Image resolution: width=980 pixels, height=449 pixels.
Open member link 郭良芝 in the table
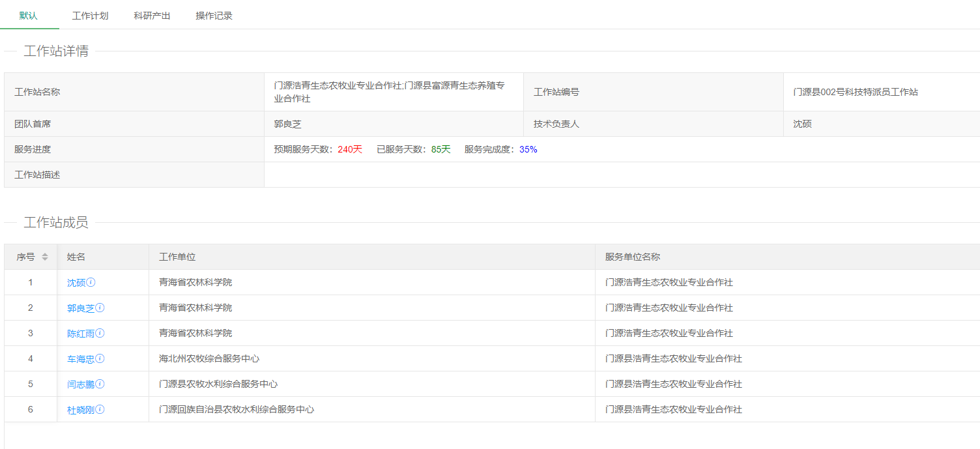[x=81, y=308]
